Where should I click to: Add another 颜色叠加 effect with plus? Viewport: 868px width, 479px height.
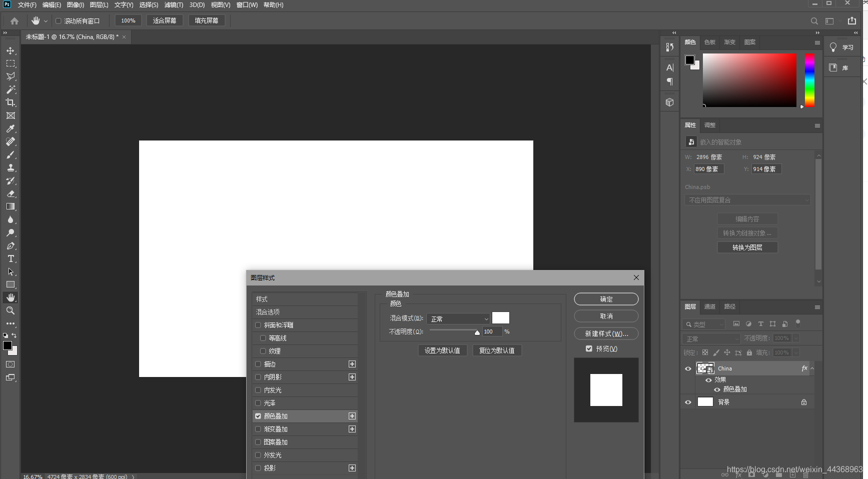pos(352,416)
